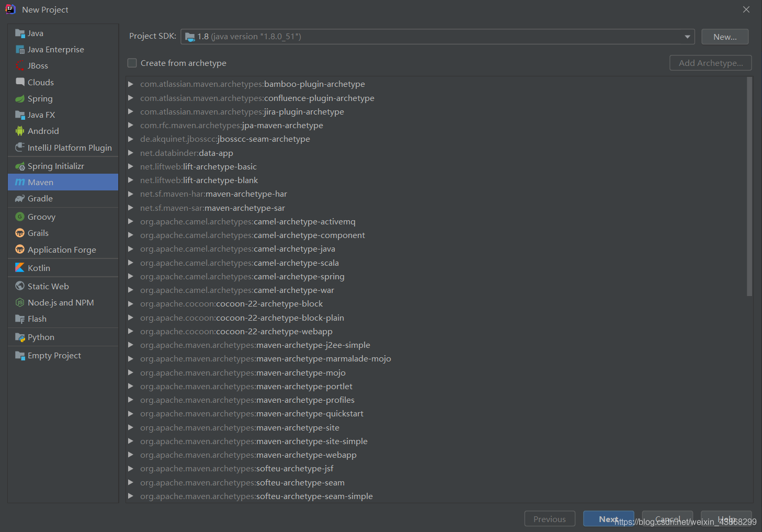Click the JBoss icon in sidebar
The height and width of the screenshot is (532, 762).
(20, 66)
